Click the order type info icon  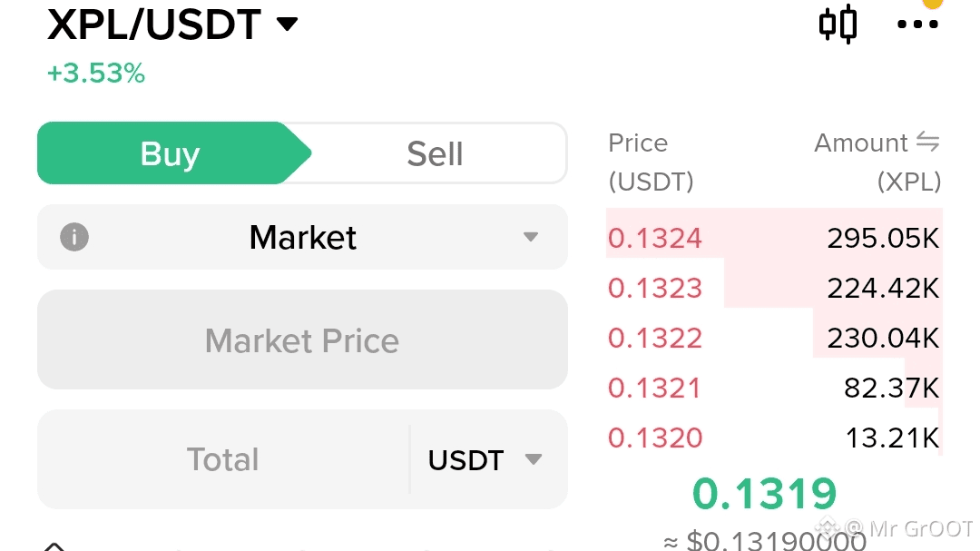[73, 238]
